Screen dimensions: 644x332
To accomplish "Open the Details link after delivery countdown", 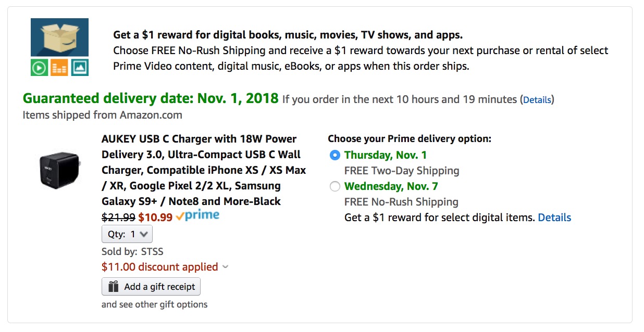I will coord(537,99).
